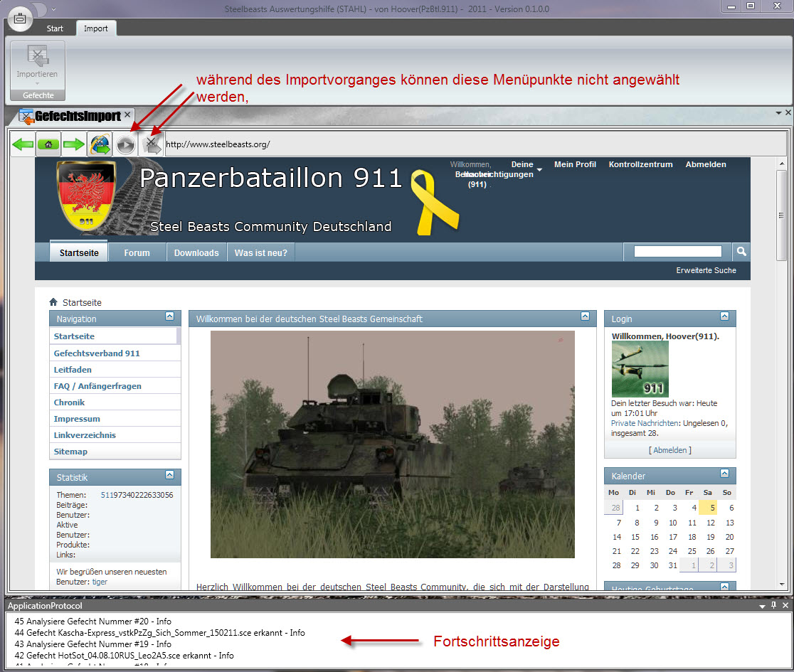Switch to the Start ribbon tab

(55, 28)
